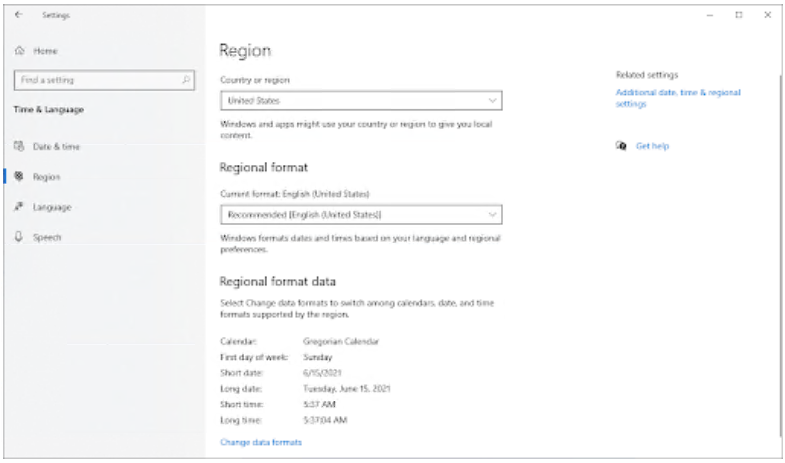Go to the Language settings page
Viewport: 785px width, 463px height.
[52, 207]
